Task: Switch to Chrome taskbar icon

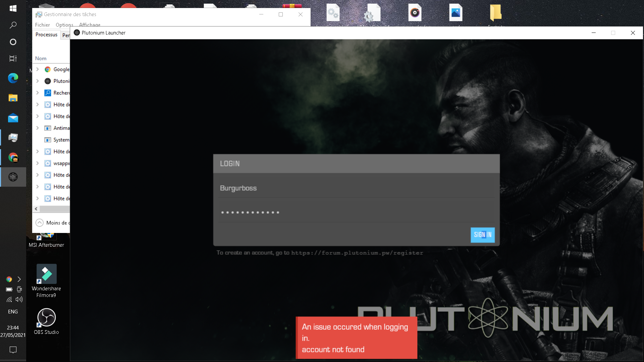Action: [13, 157]
